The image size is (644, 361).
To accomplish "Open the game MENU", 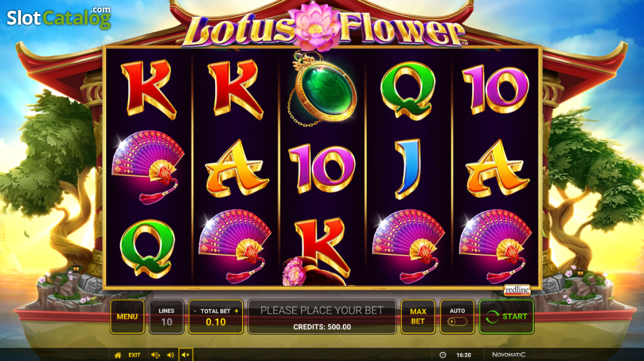I will pyautogui.click(x=127, y=316).
